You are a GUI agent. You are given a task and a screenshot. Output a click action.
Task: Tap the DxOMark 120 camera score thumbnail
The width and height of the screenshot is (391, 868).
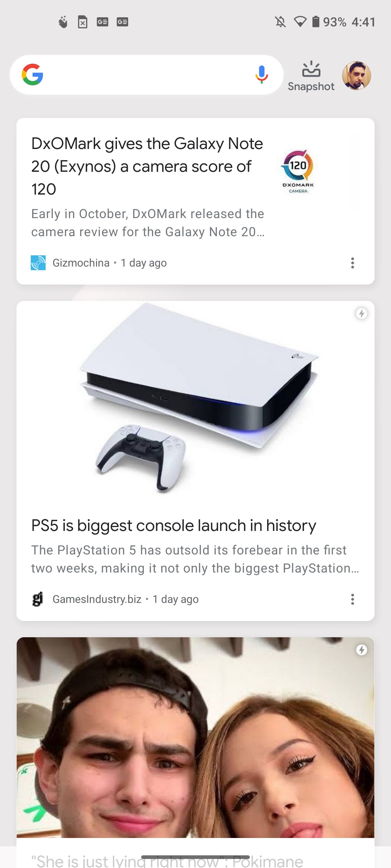tap(298, 171)
